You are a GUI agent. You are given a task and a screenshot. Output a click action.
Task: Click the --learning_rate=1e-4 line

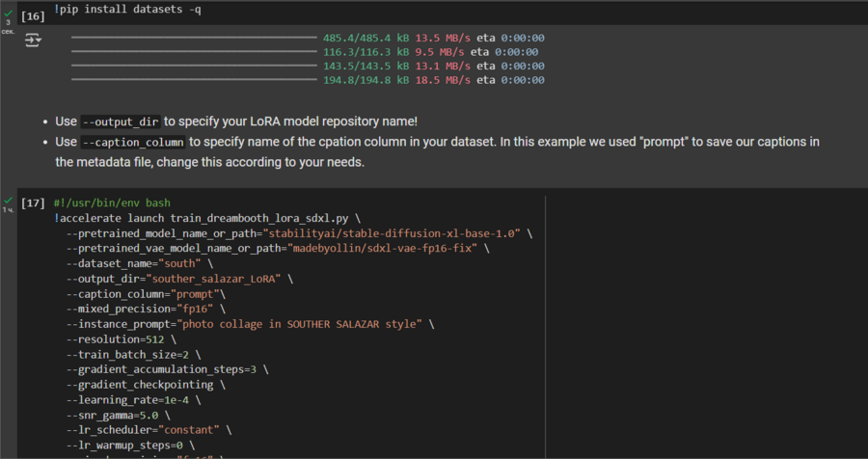[x=133, y=399]
